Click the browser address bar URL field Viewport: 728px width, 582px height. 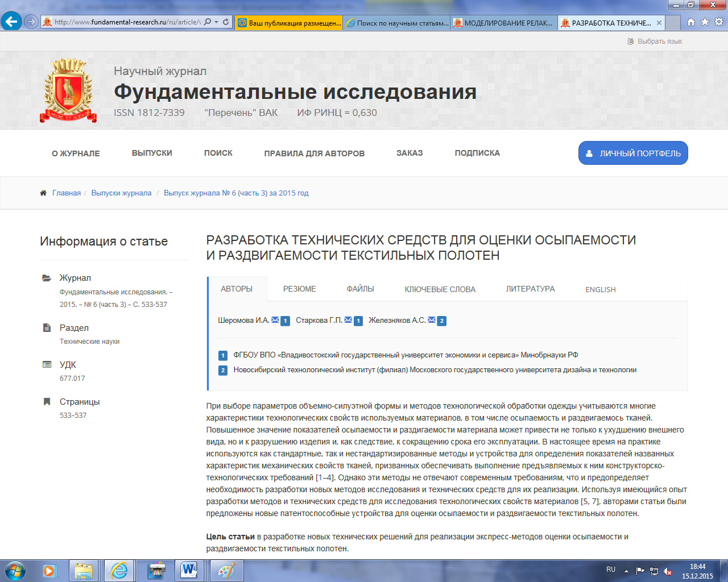pyautogui.click(x=126, y=22)
